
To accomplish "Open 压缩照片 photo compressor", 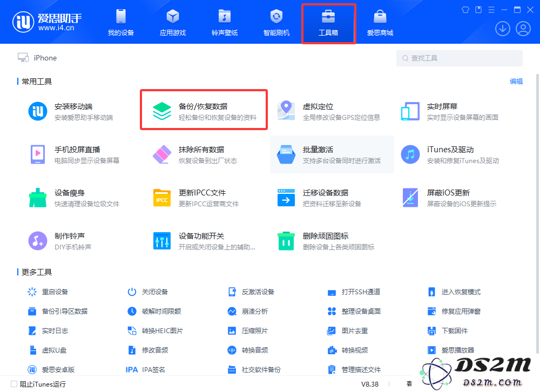I will (x=248, y=330).
